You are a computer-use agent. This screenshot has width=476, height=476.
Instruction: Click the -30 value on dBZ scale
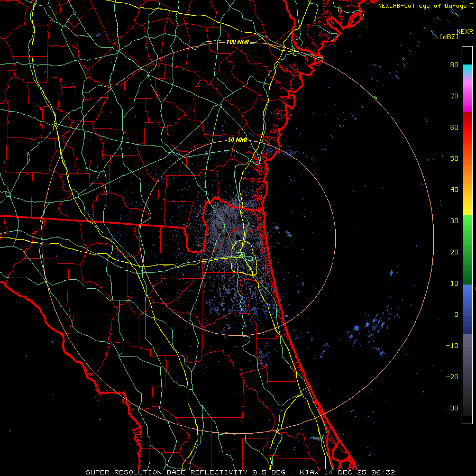(452, 408)
